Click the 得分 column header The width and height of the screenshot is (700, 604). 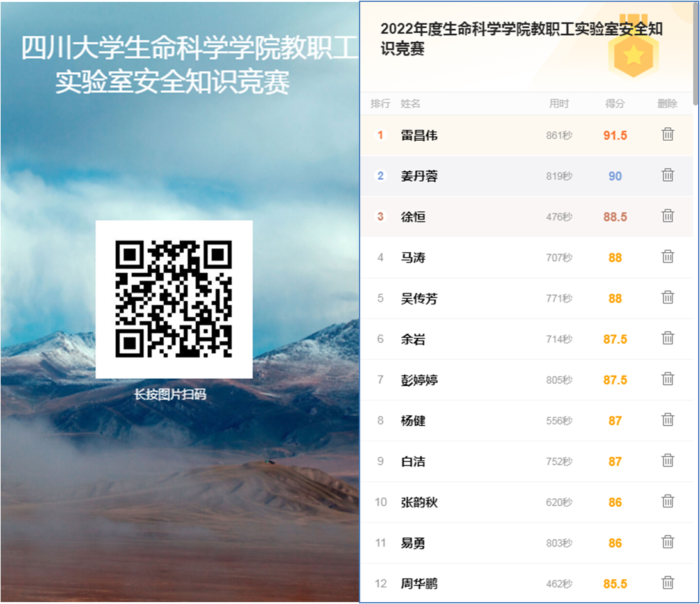pos(615,104)
